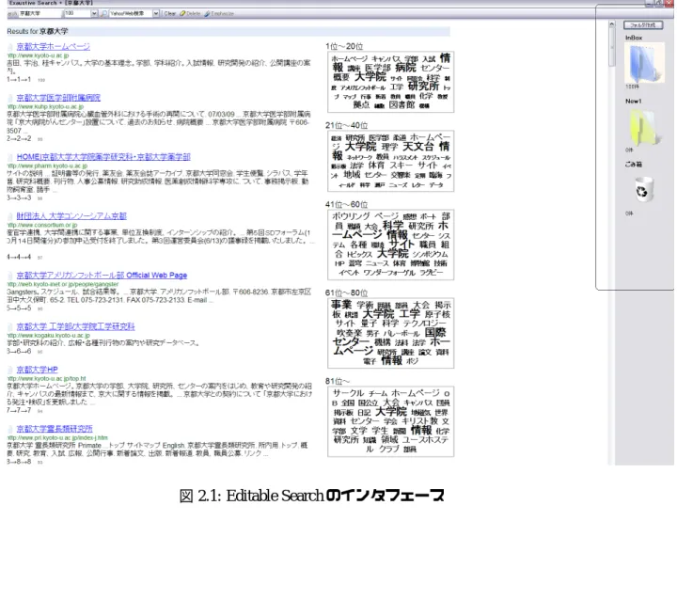Select ワンダーフォーゲル in the 41位〜60位 tag cloud
The image size is (677, 616).
389,273
